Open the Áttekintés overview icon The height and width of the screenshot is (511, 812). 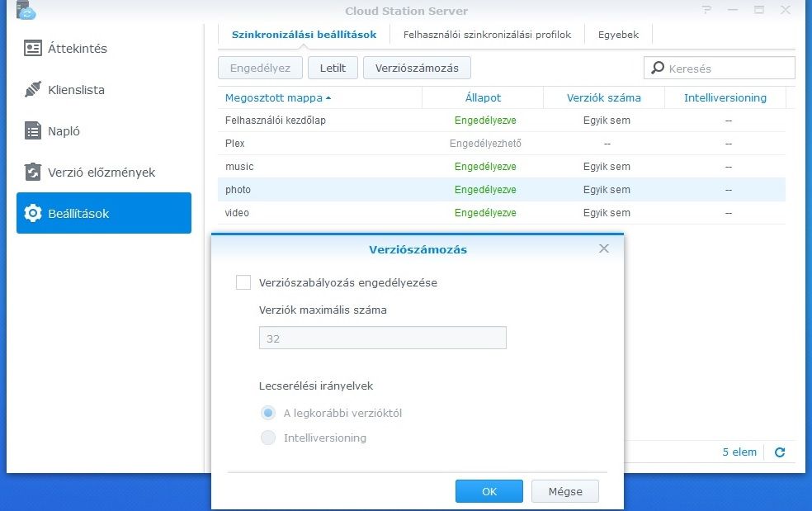point(33,48)
